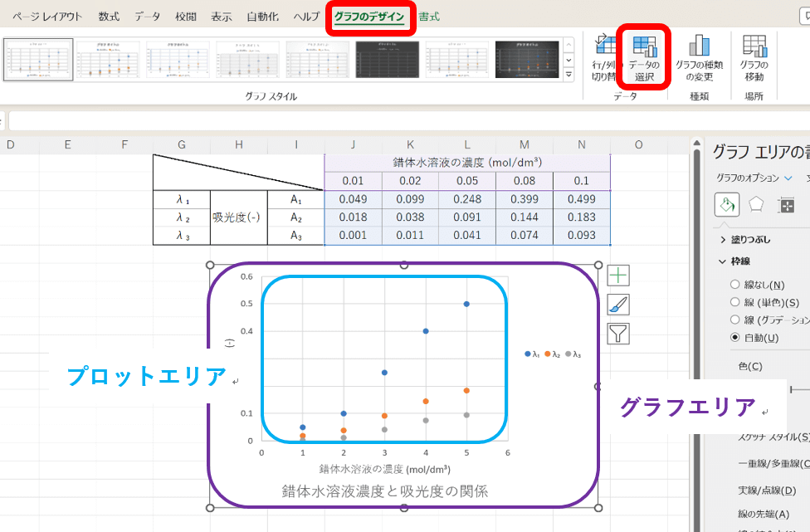Click cell containing 0.499
810x532 pixels.
[582, 199]
